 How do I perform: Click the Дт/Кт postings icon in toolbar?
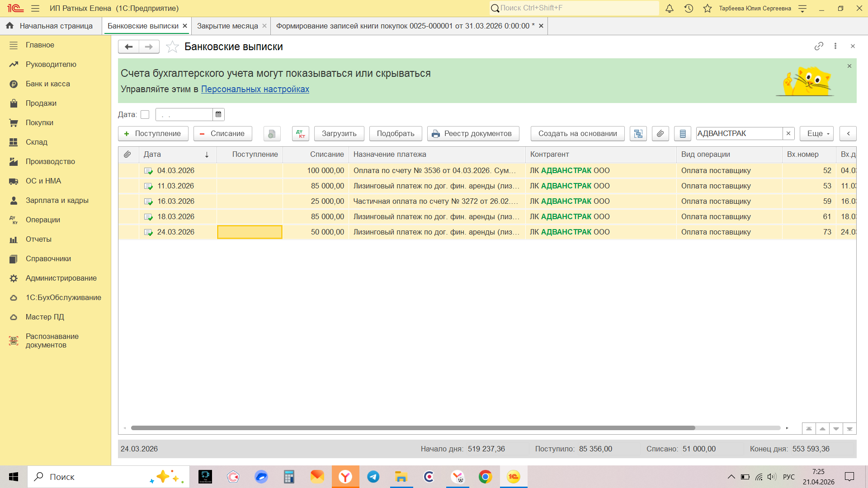pos(301,133)
